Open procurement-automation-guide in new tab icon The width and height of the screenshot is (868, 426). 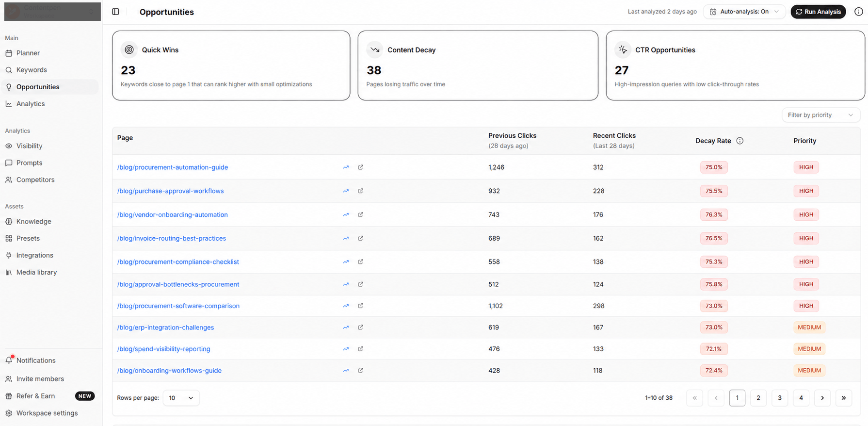click(x=361, y=167)
